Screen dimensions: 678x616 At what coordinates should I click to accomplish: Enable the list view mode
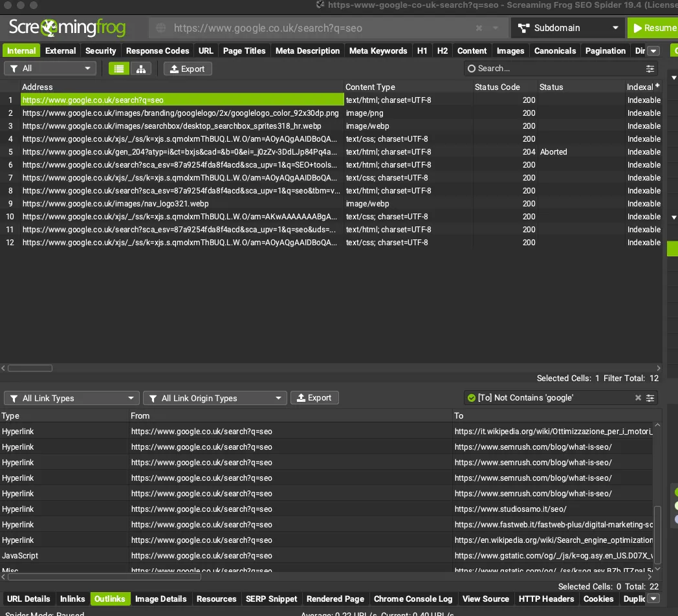click(x=118, y=68)
